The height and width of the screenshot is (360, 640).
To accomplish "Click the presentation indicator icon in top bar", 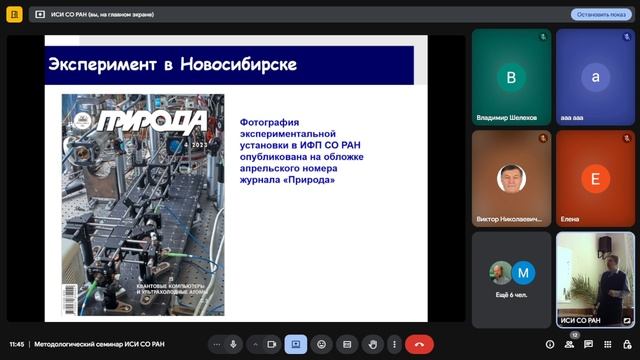I will tap(40, 14).
